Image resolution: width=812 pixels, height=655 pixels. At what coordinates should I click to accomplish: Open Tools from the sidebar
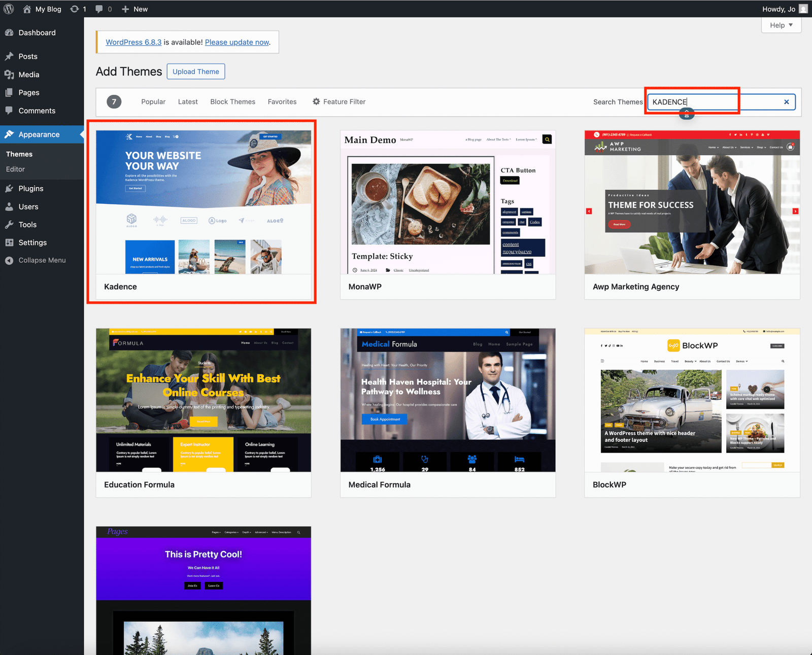pyautogui.click(x=27, y=224)
